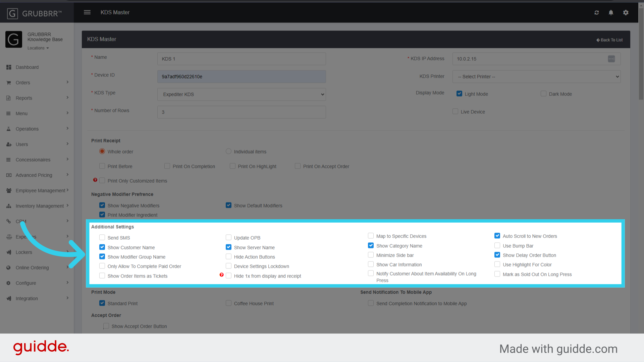Open the hamburger menu in top bar
This screenshot has width=644, height=362.
(x=87, y=12)
